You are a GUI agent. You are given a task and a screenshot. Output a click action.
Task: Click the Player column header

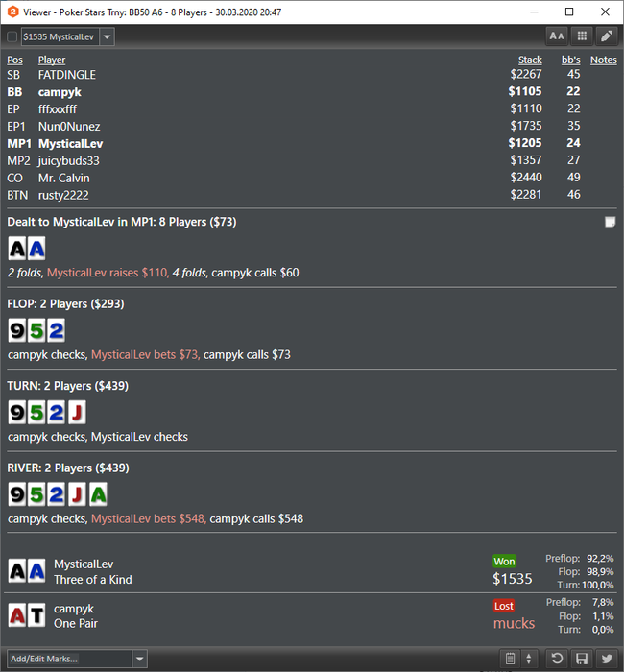(52, 60)
